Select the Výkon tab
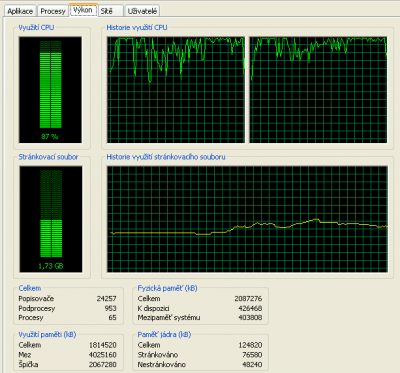This screenshot has height=373, width=400. tap(83, 10)
